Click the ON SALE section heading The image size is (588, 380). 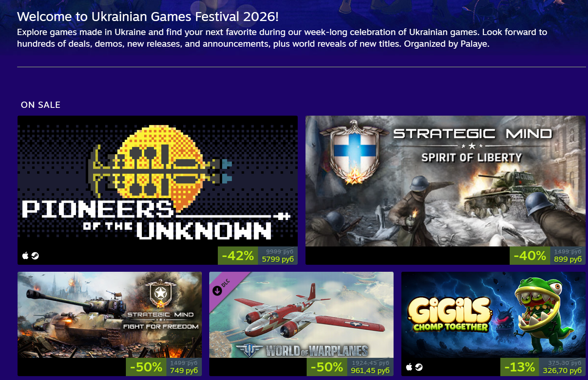click(41, 105)
